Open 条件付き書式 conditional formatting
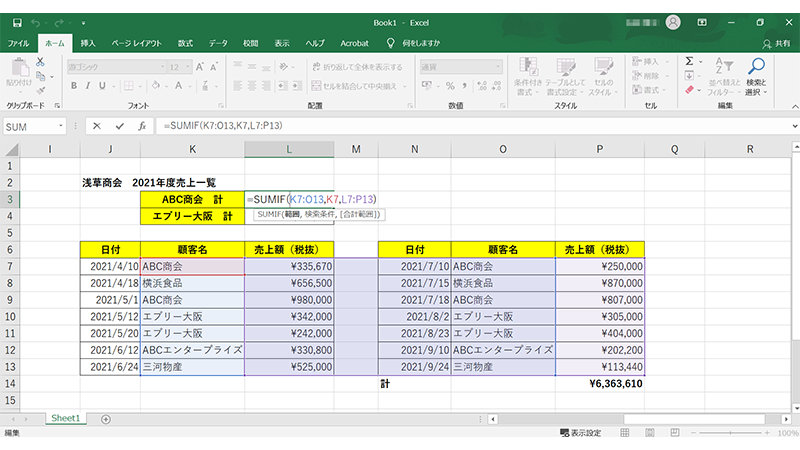 click(x=528, y=77)
